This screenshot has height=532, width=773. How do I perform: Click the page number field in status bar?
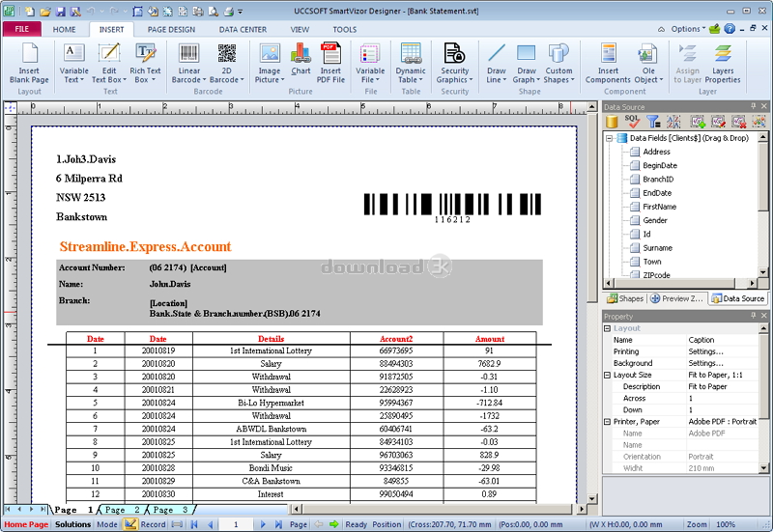[237, 524]
